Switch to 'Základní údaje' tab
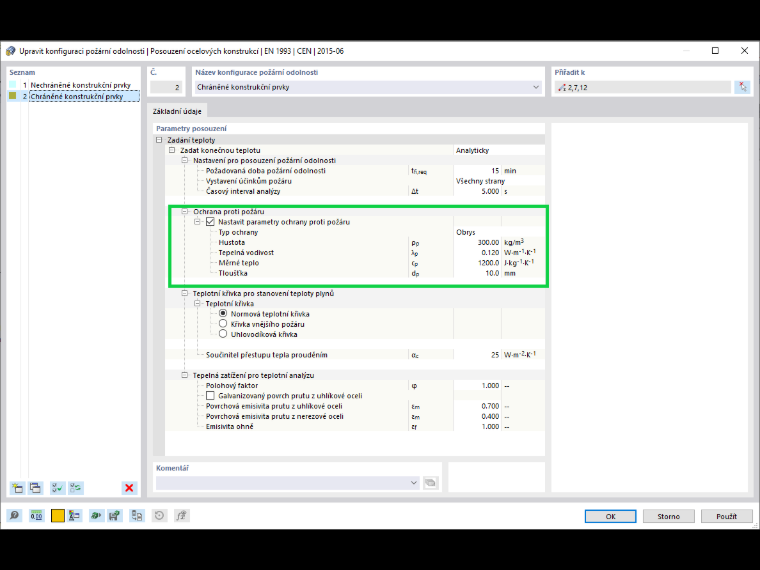 click(177, 111)
